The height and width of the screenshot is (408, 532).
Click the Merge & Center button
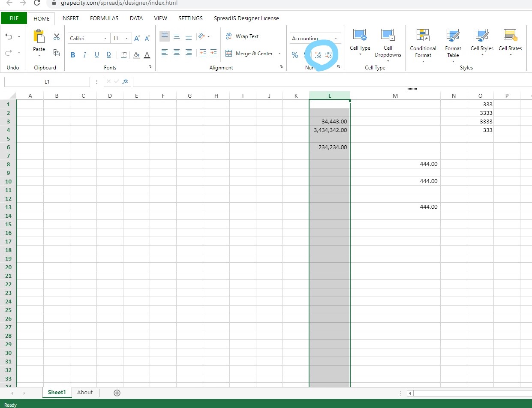pos(249,54)
